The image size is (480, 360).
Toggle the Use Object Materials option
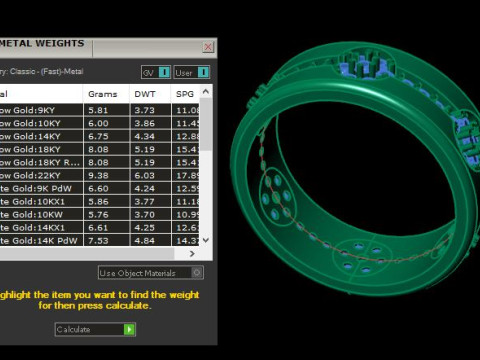pyautogui.click(x=151, y=273)
